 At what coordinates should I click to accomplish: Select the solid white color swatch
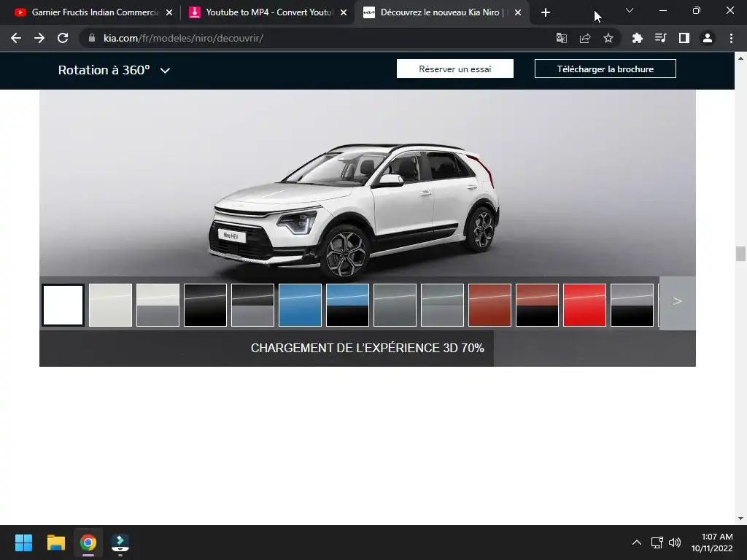[x=63, y=306]
